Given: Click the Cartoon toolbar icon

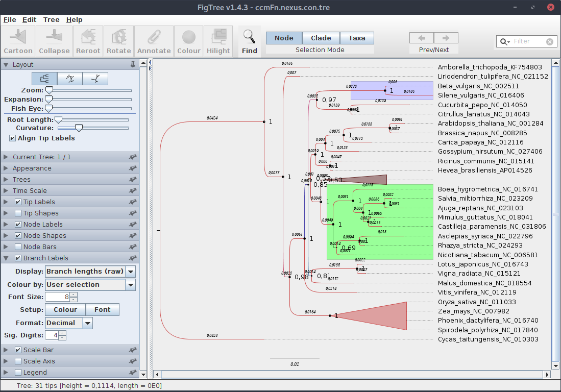Looking at the screenshot, I should pos(18,41).
